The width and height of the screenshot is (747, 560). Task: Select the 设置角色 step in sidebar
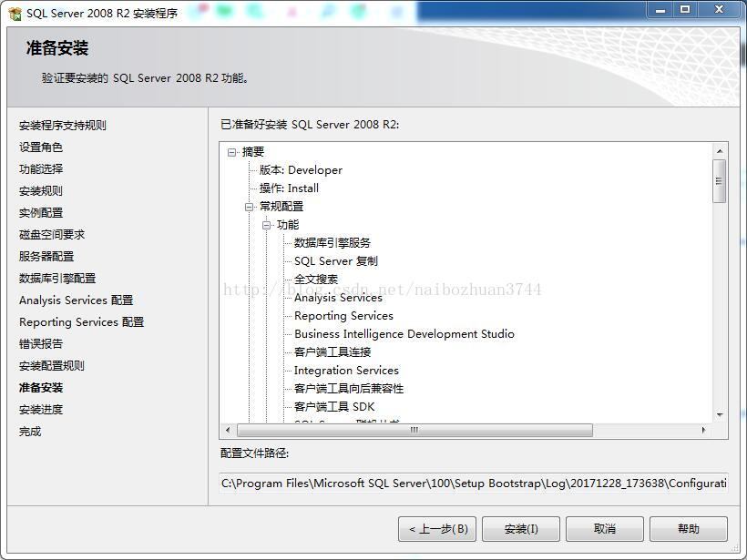coord(41,148)
